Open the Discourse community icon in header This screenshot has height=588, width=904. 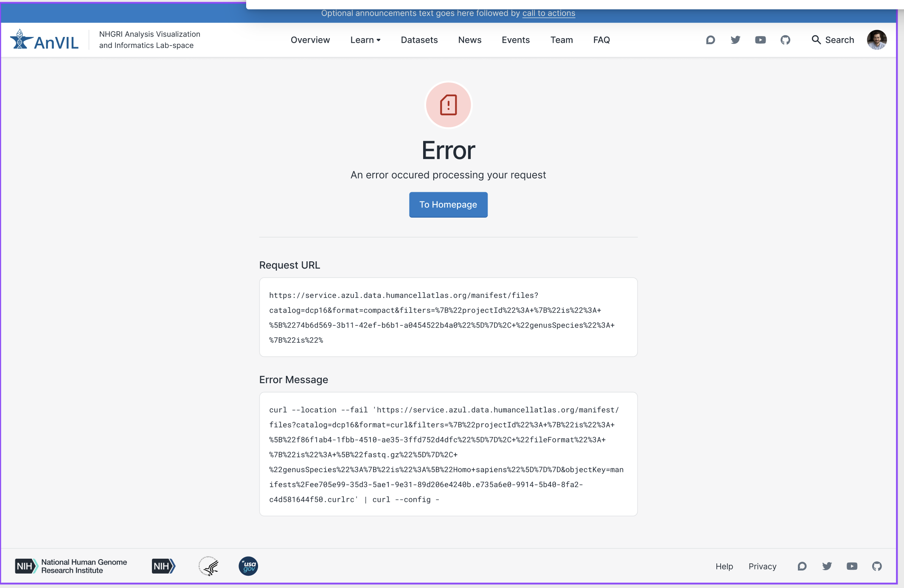pyautogui.click(x=710, y=39)
